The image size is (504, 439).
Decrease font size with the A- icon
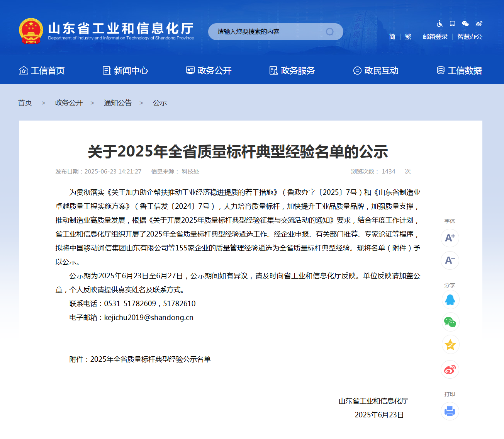(x=450, y=260)
